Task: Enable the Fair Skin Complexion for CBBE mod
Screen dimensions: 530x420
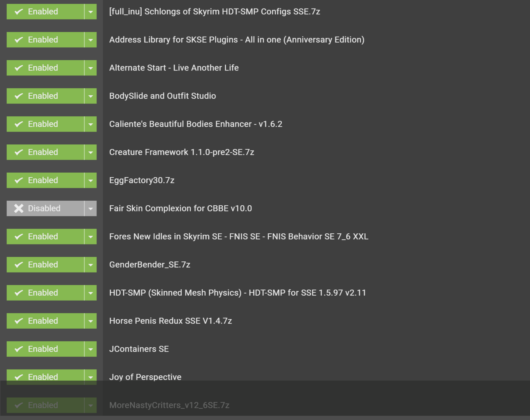Action: [x=45, y=208]
